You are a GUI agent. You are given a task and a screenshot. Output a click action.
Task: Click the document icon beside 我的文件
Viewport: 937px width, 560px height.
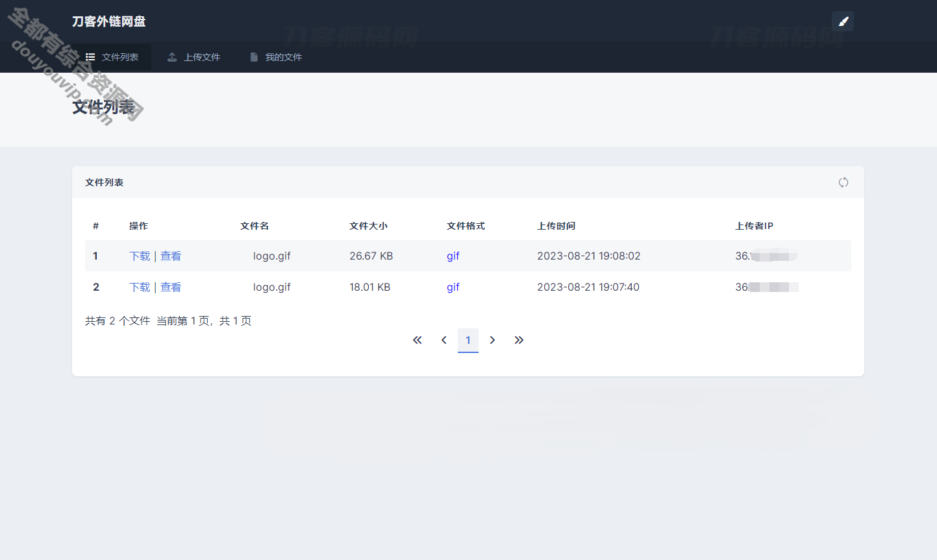254,57
